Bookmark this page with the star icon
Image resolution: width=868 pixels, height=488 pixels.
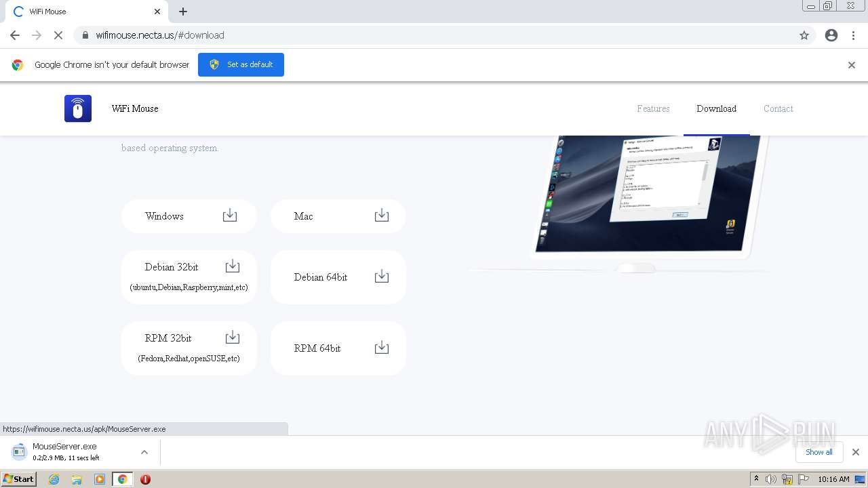point(804,35)
